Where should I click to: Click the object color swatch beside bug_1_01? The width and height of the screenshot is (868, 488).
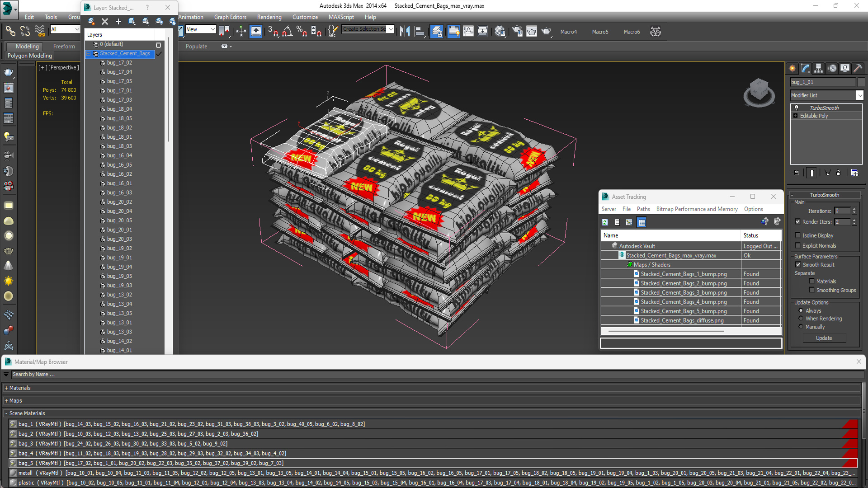[x=861, y=82]
